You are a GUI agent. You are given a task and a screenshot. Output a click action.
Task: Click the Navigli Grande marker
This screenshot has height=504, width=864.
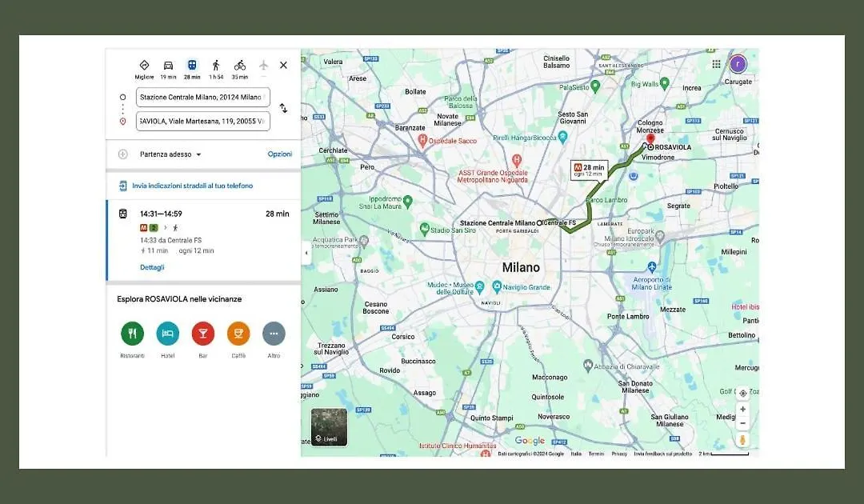click(x=497, y=286)
